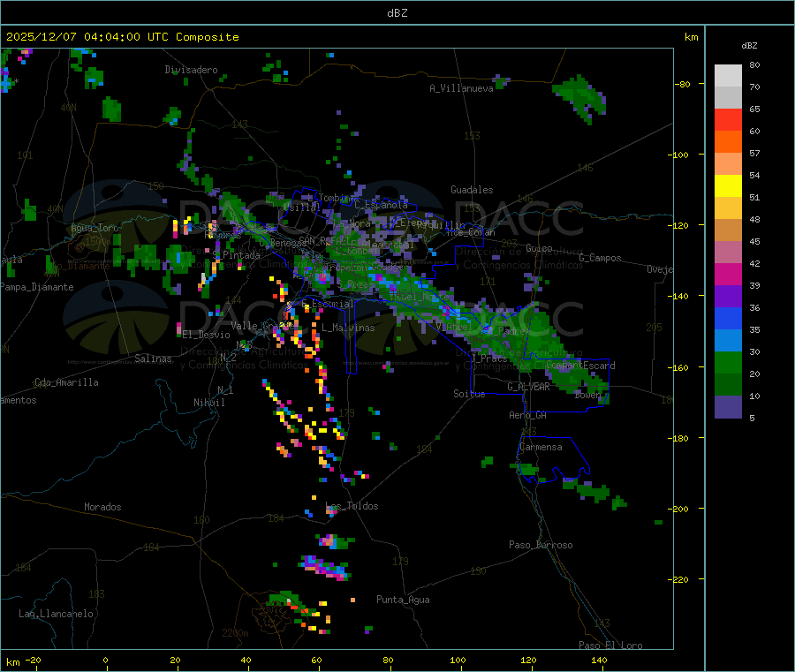Select the 'G_Campos' label
This screenshot has width=795, height=672.
pos(600,258)
